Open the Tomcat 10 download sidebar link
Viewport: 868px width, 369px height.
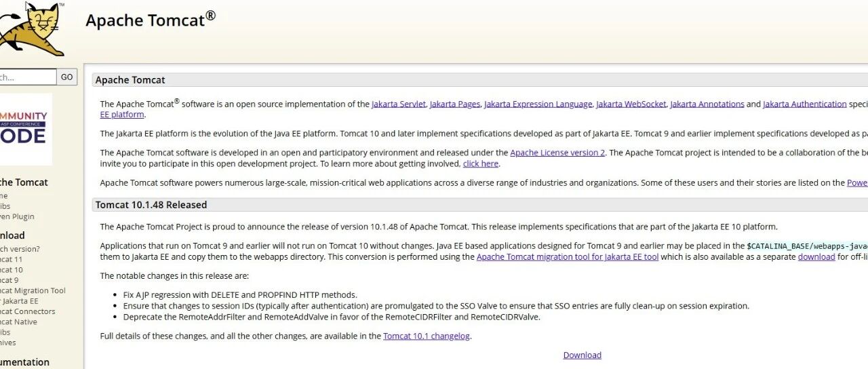(x=11, y=269)
